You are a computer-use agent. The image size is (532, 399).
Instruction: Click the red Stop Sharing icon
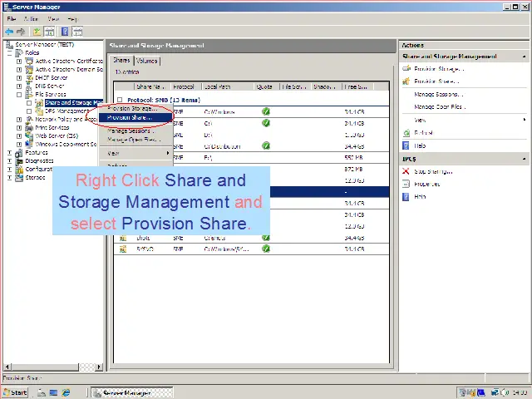pyautogui.click(x=406, y=171)
